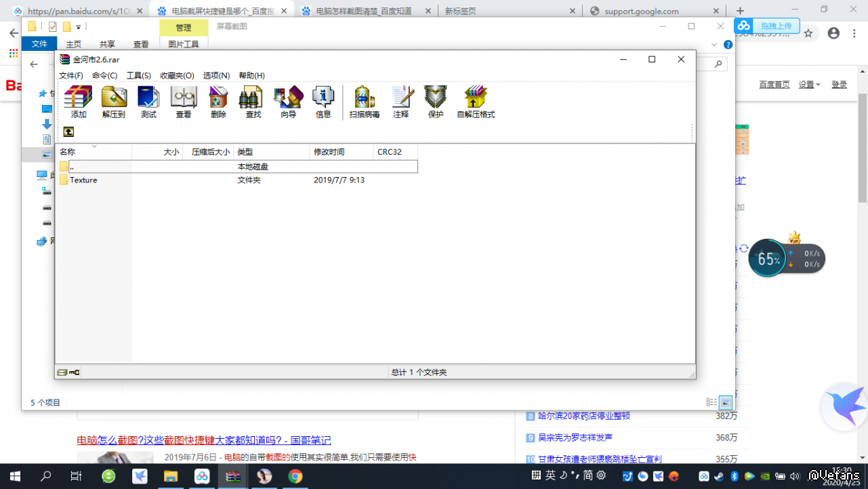This screenshot has width=868, height=489.
Task: Click the Extract To (解压到) icon
Action: click(114, 102)
